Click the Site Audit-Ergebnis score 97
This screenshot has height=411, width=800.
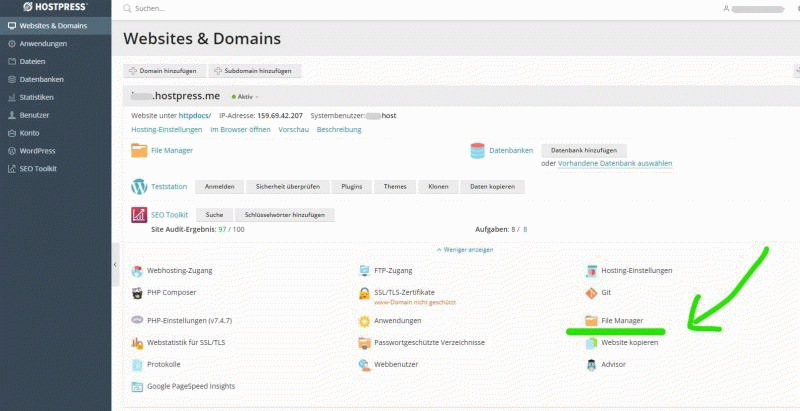pyautogui.click(x=222, y=229)
